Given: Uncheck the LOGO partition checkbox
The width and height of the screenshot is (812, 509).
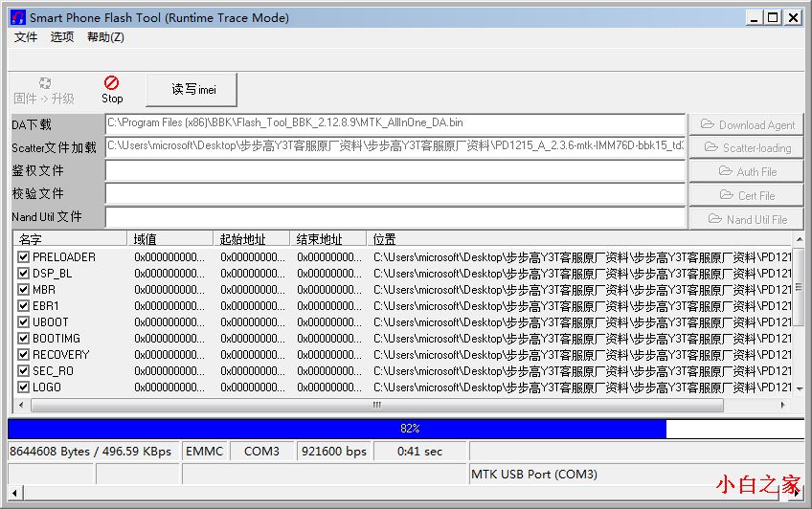Looking at the screenshot, I should (23, 387).
